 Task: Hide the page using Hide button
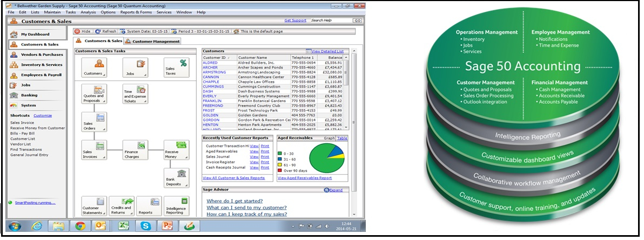(x=83, y=31)
